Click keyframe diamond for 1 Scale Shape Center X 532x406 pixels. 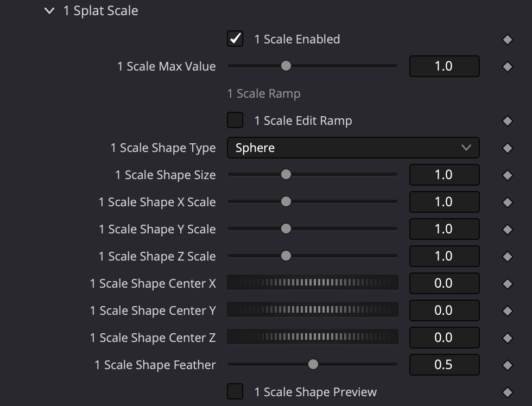tap(507, 283)
